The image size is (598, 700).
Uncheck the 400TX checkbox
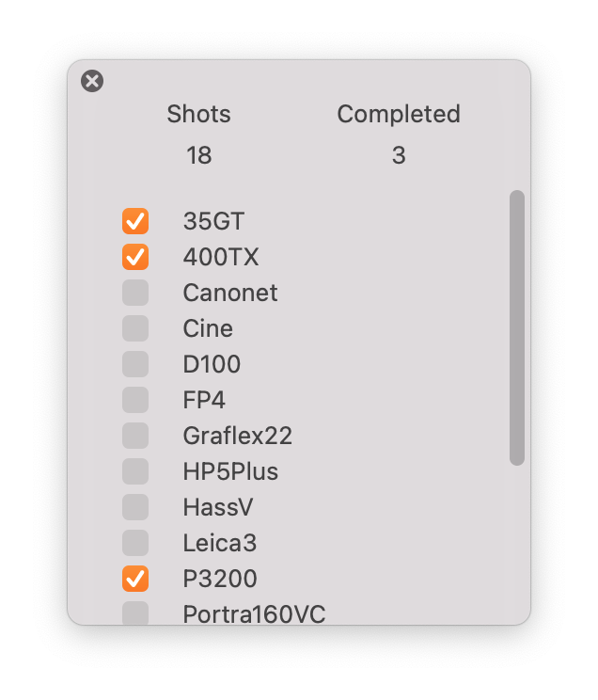click(x=135, y=257)
